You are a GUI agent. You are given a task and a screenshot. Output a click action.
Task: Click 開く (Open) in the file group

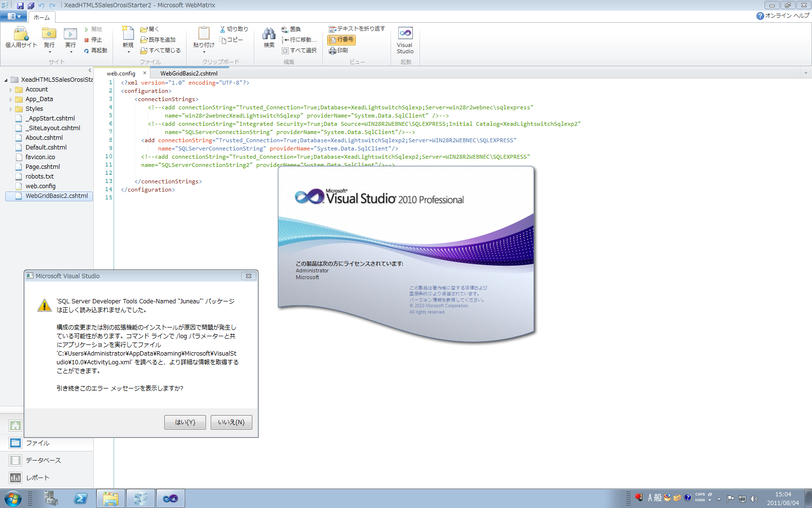click(x=150, y=29)
